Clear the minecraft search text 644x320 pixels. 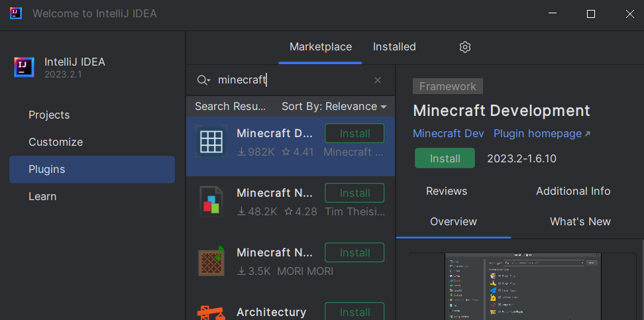pos(378,80)
